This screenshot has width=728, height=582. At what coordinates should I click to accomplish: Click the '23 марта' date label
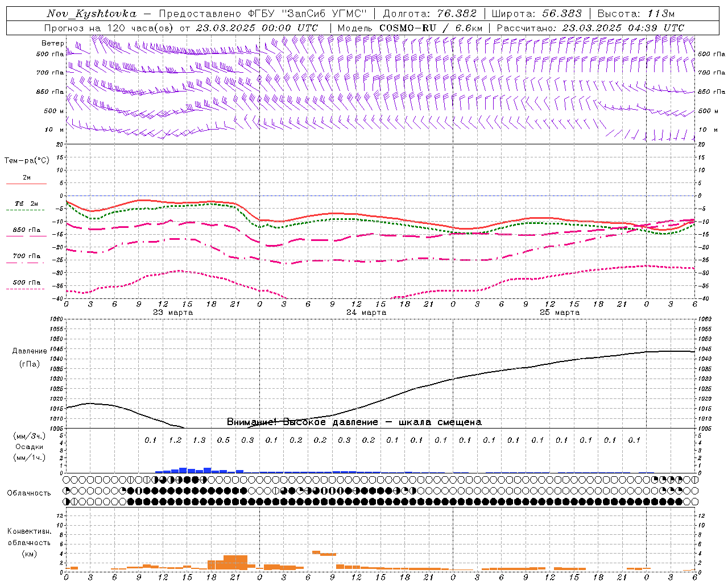click(173, 313)
